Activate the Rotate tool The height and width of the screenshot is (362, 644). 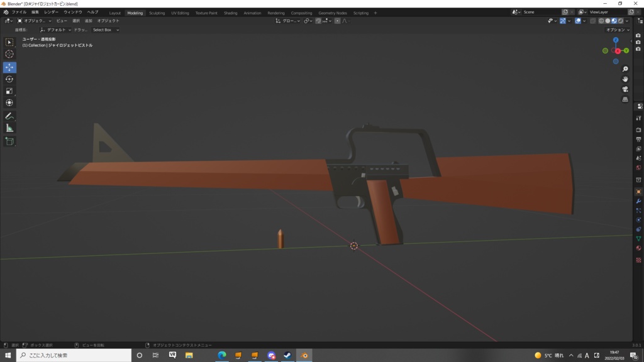(9, 79)
